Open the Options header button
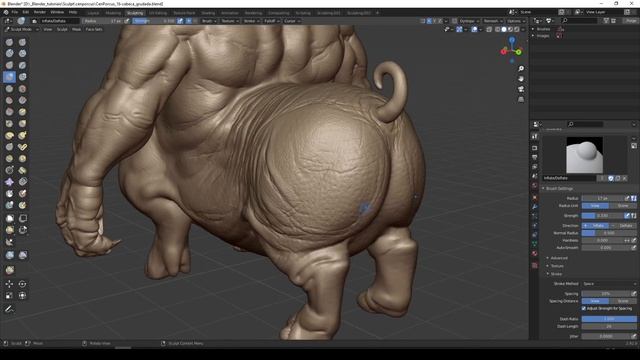The width and height of the screenshot is (640, 360). (x=516, y=21)
